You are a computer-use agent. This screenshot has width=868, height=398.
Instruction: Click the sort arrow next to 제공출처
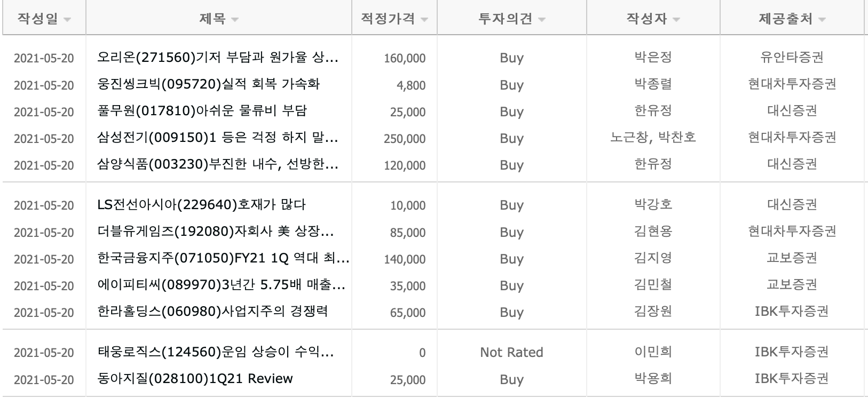click(822, 20)
